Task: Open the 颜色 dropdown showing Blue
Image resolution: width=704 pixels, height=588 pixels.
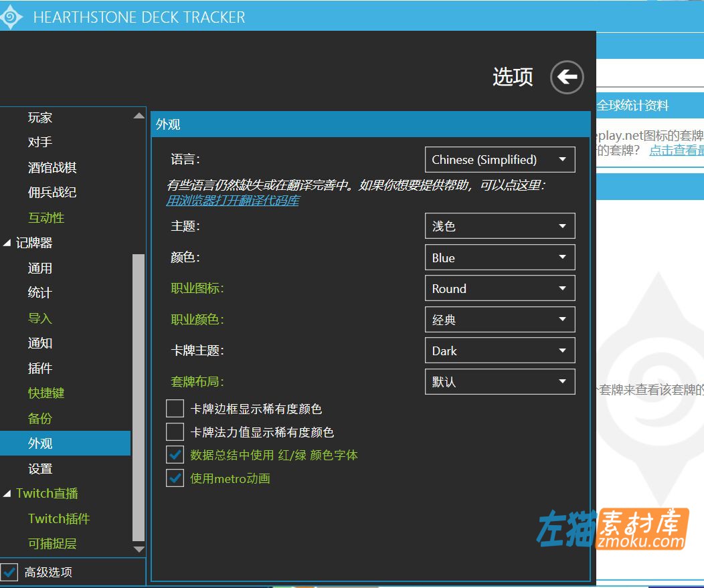Action: [500, 257]
